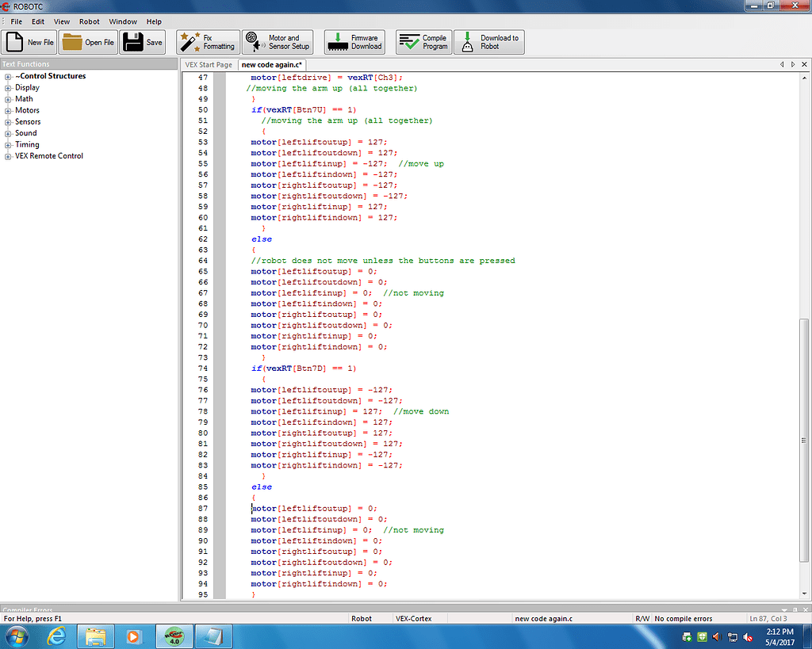The height and width of the screenshot is (649, 812).
Task: Click 'No compile errors' in the status bar
Action: 683,618
